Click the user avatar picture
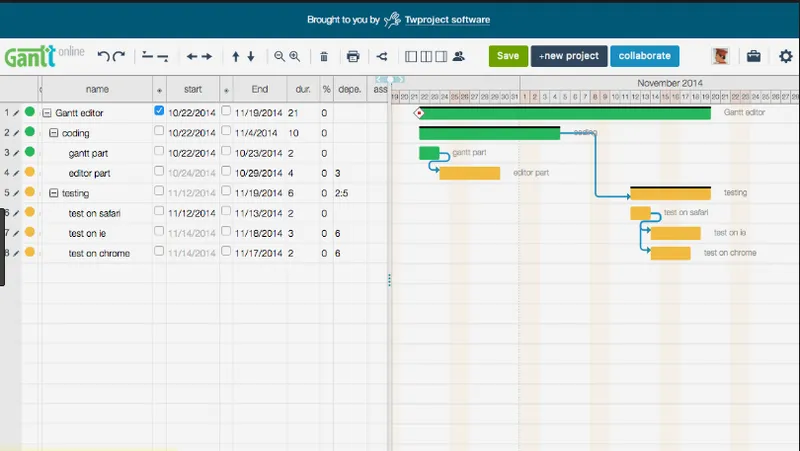 coord(720,56)
